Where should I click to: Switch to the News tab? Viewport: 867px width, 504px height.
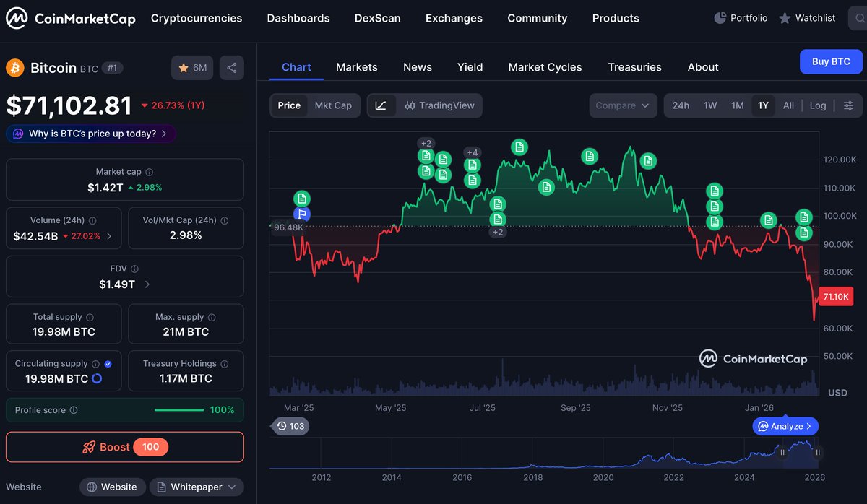418,67
